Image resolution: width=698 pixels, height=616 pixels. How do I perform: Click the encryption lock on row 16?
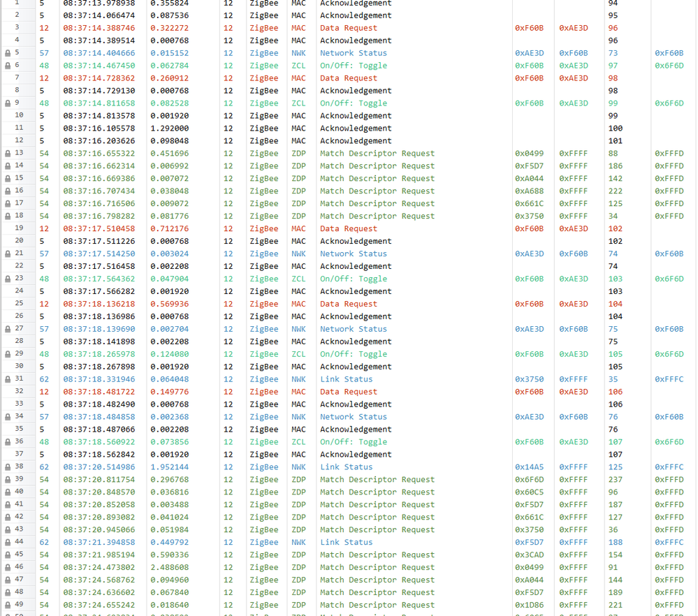(x=8, y=191)
